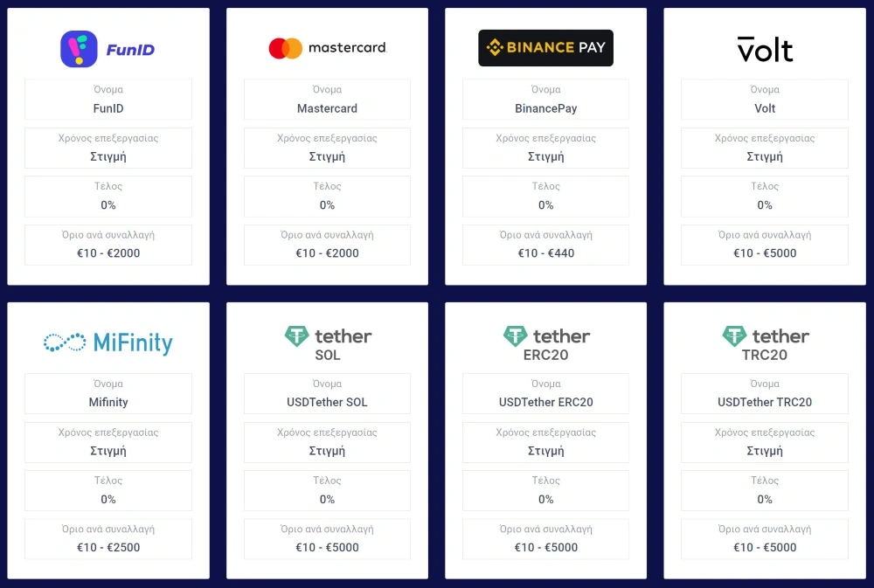
Task: Click the BinancePay €10 - €440 limit box
Action: pos(545,246)
